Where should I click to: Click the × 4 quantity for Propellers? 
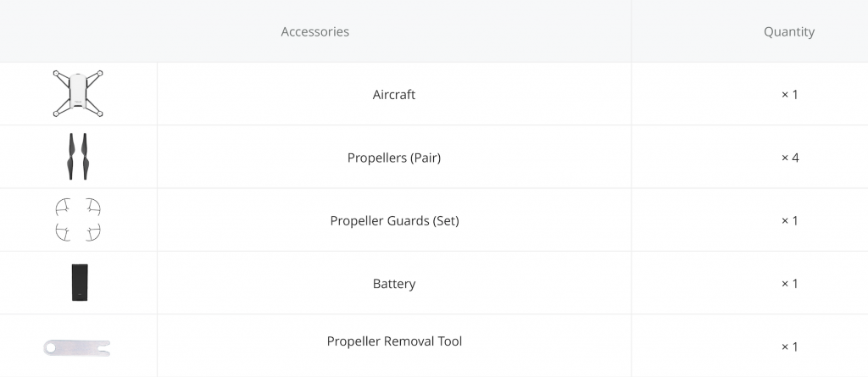(x=790, y=158)
